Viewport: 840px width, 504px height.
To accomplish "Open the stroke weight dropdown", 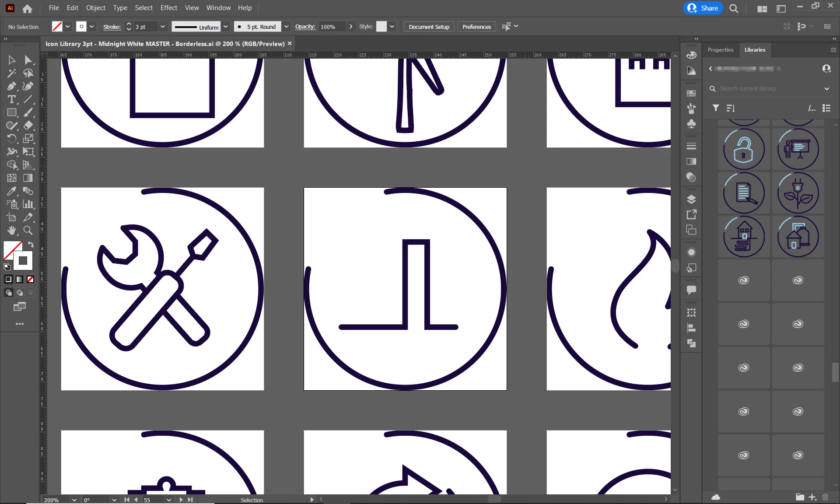I will pyautogui.click(x=163, y=27).
